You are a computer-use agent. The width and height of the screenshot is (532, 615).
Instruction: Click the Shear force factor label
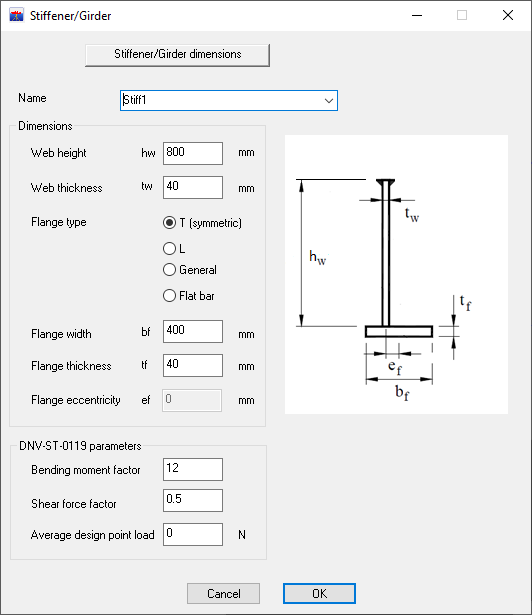74,504
